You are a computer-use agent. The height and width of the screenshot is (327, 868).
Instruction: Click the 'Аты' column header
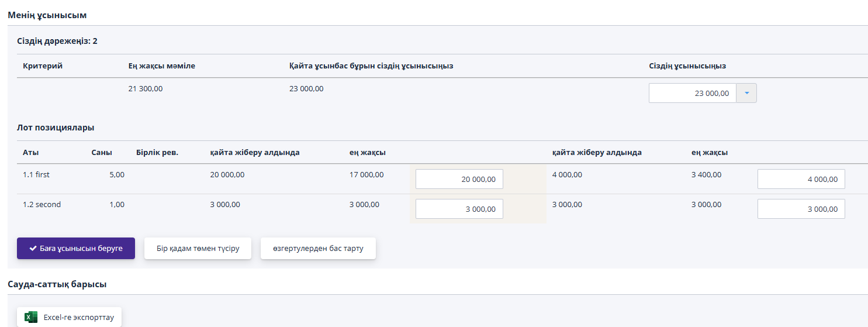[x=31, y=153]
